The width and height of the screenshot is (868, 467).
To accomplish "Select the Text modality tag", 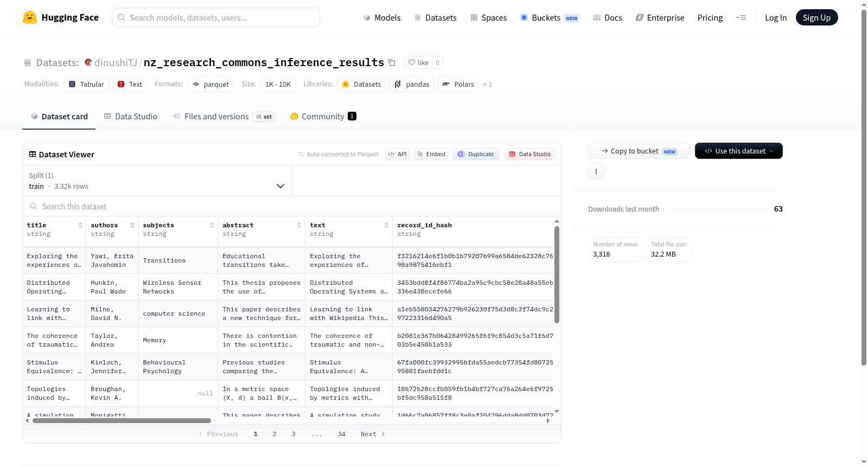I will [x=130, y=84].
